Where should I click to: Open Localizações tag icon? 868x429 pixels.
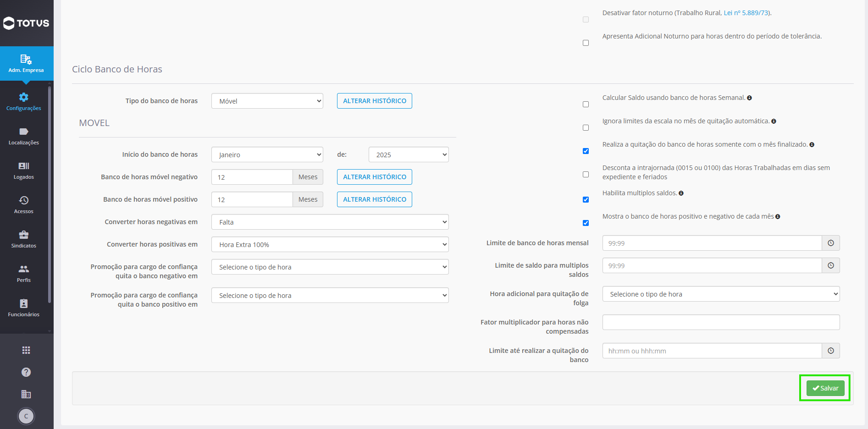pyautogui.click(x=24, y=132)
